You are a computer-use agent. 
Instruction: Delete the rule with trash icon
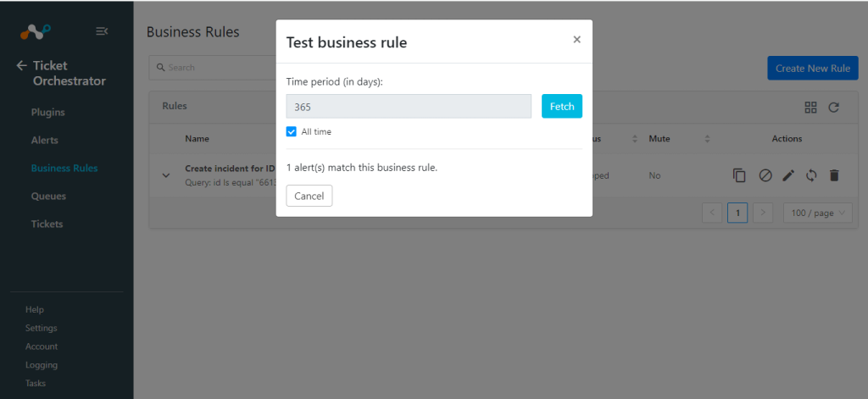pos(834,175)
